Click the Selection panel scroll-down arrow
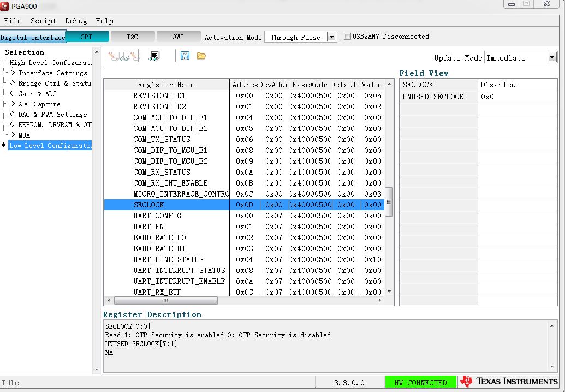 [97, 369]
